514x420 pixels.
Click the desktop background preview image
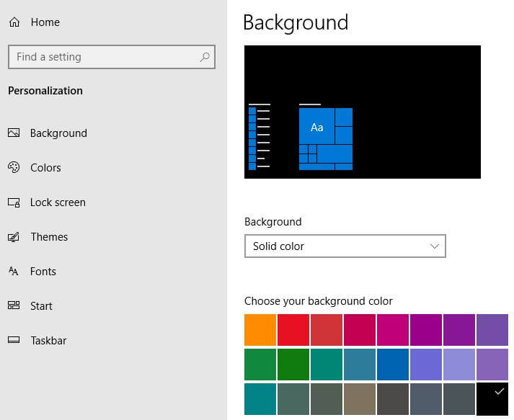point(362,112)
